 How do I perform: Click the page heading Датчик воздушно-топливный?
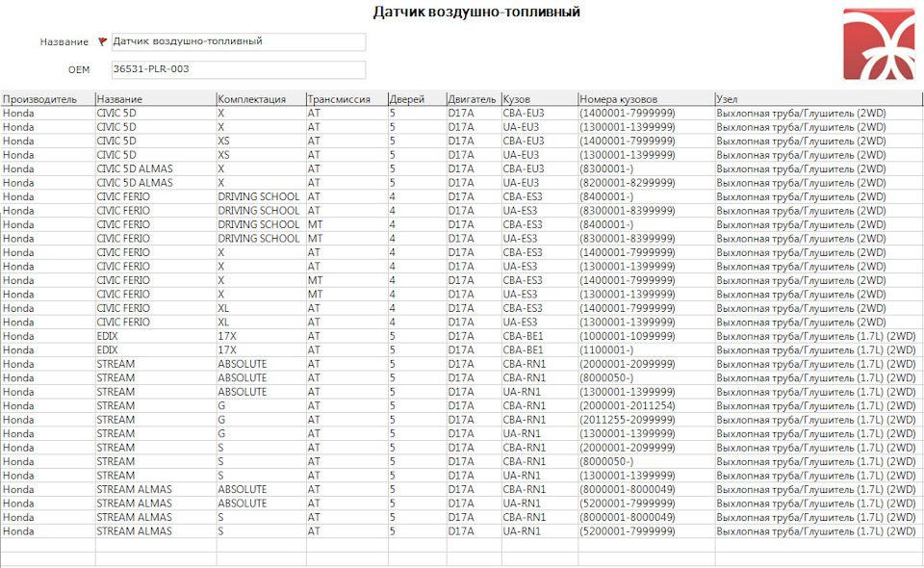tap(476, 12)
